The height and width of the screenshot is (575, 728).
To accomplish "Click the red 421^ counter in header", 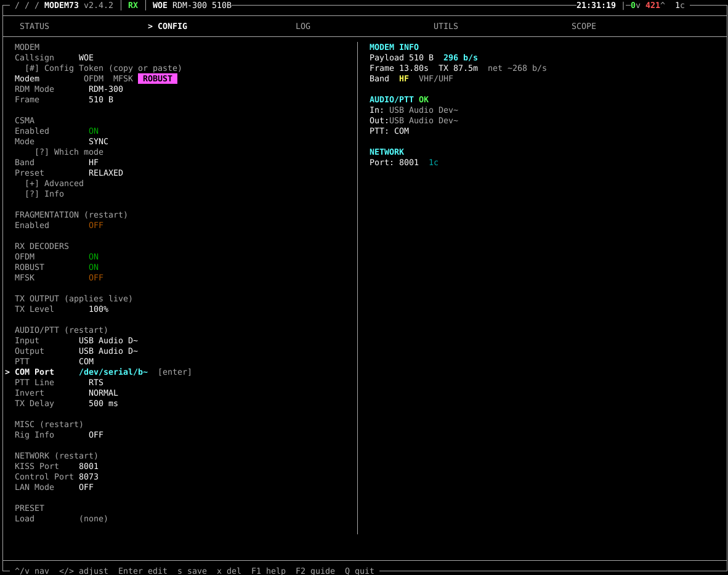I will tap(655, 6).
